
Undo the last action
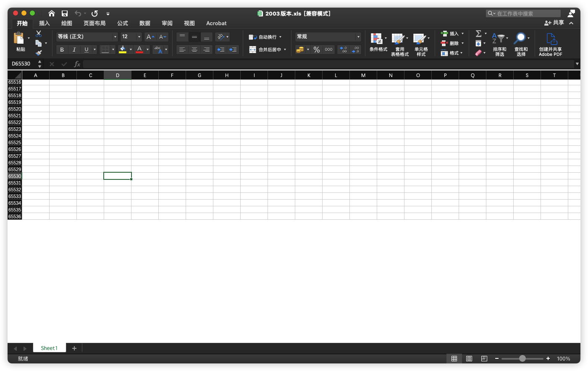(78, 13)
